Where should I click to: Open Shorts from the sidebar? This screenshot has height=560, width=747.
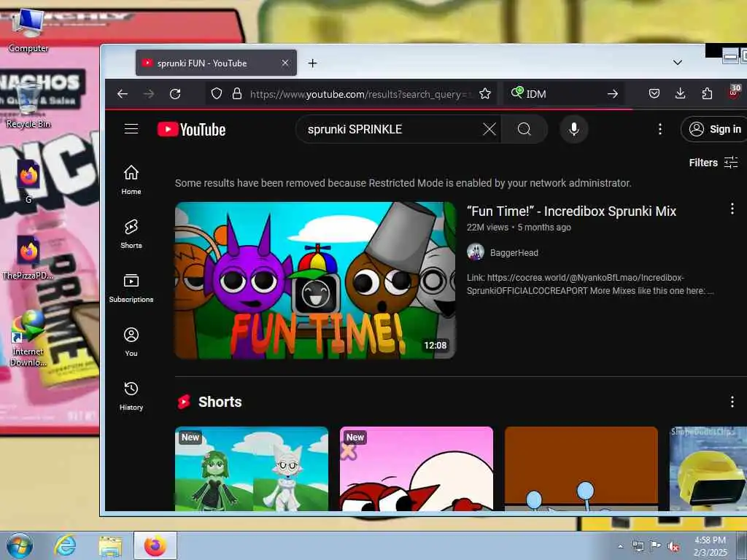coord(131,234)
